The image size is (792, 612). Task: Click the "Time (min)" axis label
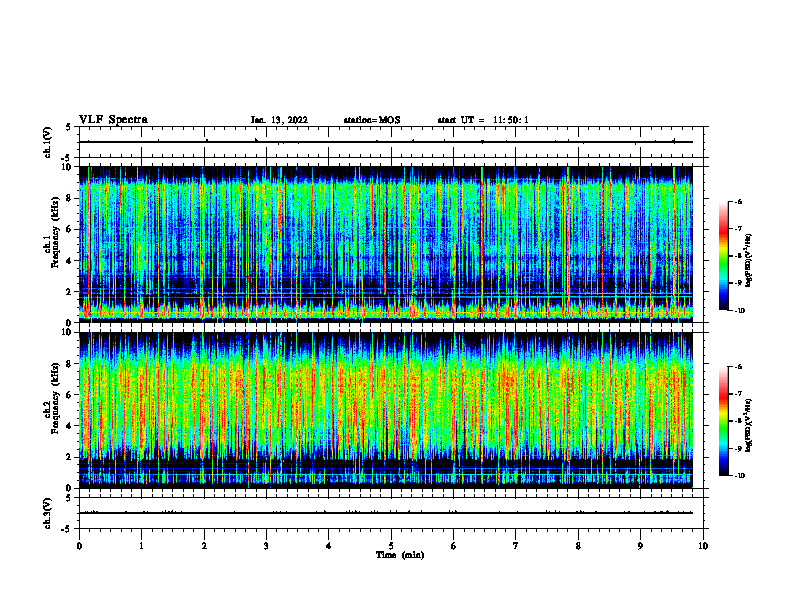pos(400,555)
